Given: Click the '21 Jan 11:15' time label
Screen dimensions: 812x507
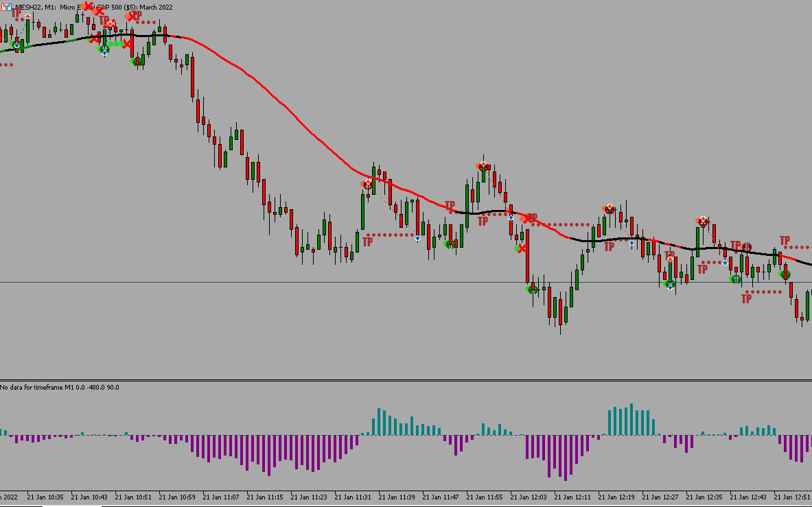Looking at the screenshot, I should click(x=265, y=497).
